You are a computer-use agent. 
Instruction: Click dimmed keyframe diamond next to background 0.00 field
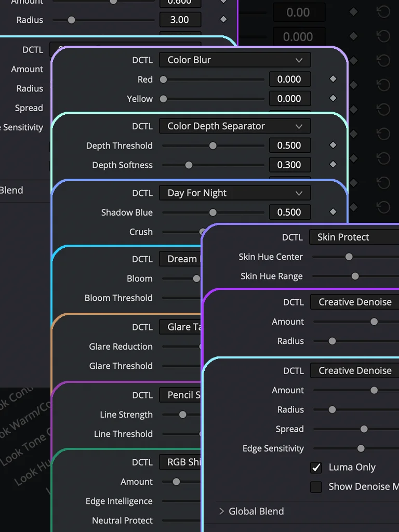pos(353,12)
